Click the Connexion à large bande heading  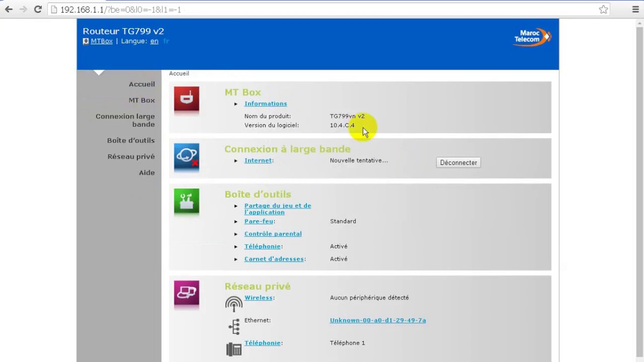[x=287, y=149]
